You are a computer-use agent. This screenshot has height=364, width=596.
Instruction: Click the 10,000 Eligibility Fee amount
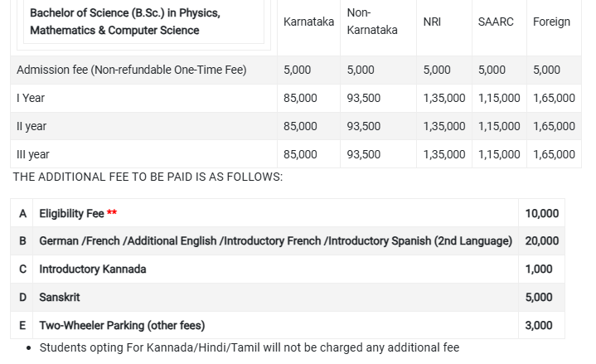(541, 213)
